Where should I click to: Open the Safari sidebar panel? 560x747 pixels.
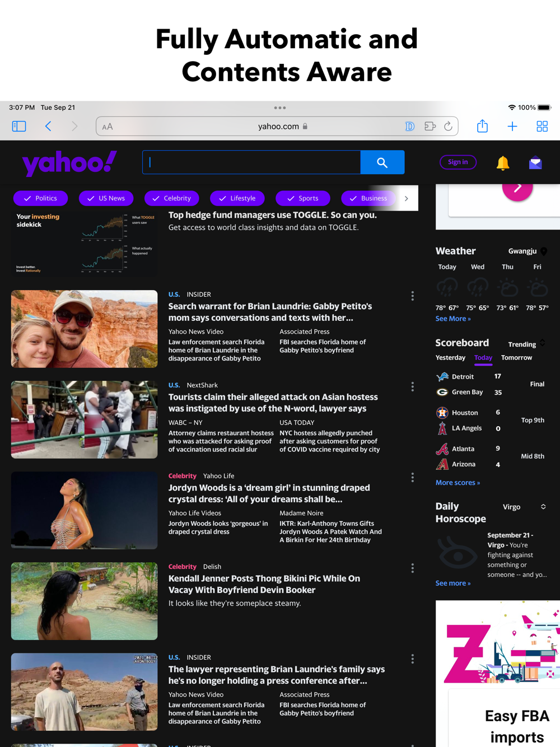pyautogui.click(x=19, y=127)
